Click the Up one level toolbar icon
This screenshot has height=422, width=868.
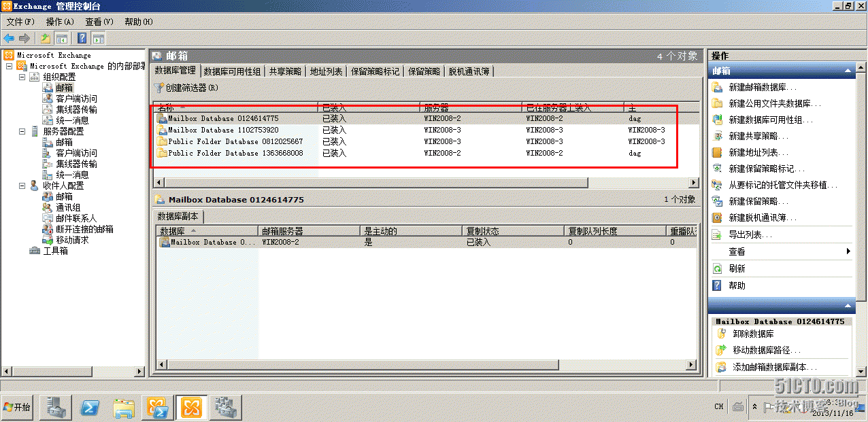pos(45,38)
